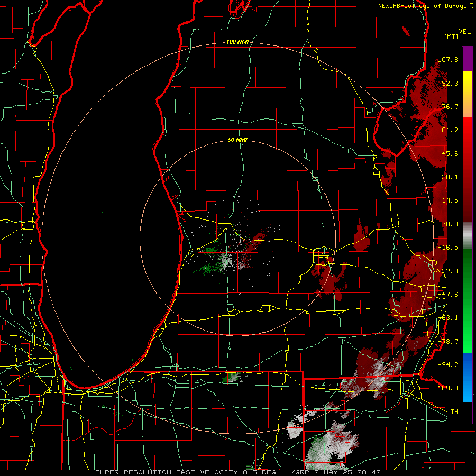The image size is (476, 476).
Task: Select the -32.0 velocity scale value
Action: coord(448,271)
